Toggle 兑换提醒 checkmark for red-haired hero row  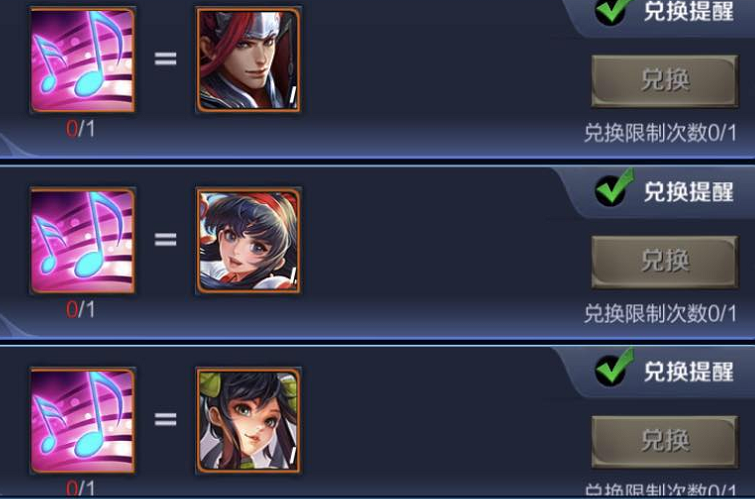point(614,11)
